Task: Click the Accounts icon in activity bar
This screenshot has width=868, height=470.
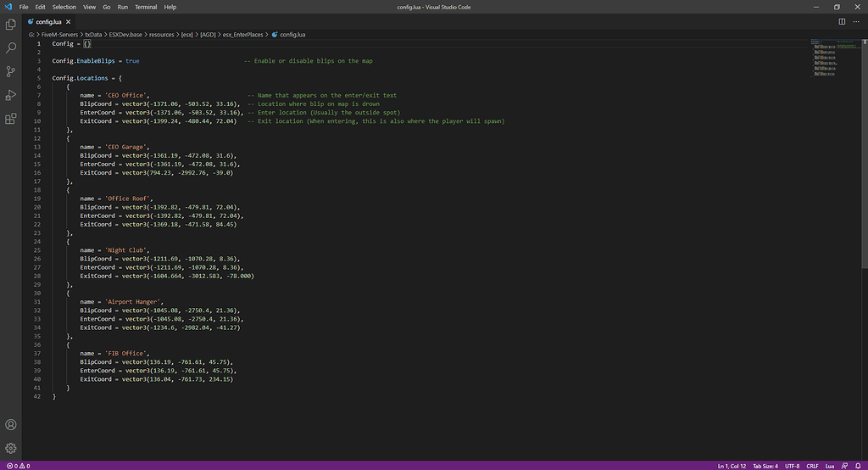Action: coord(11,424)
